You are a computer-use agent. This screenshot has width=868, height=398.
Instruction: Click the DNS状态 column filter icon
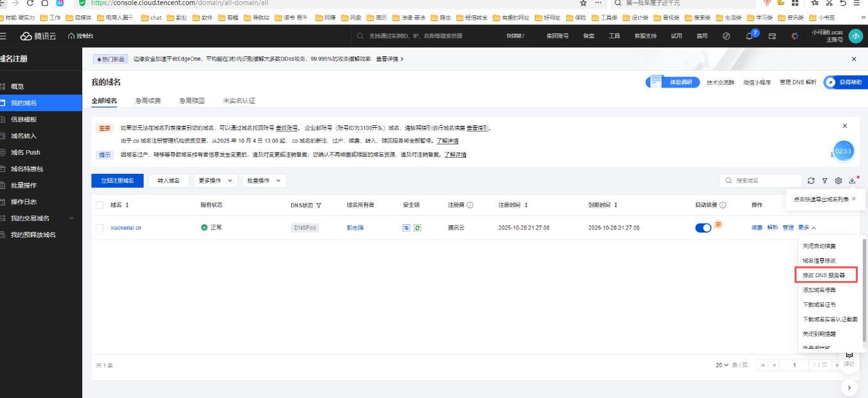tap(318, 205)
